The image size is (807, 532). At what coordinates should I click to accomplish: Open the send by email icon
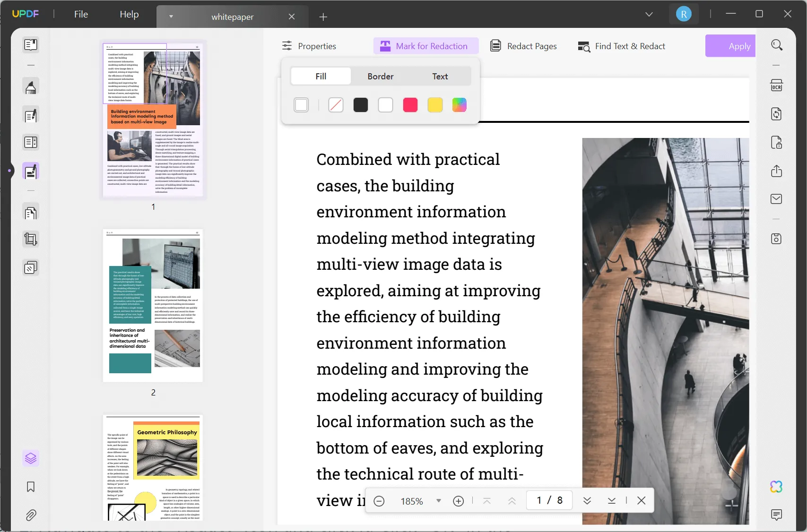776,199
